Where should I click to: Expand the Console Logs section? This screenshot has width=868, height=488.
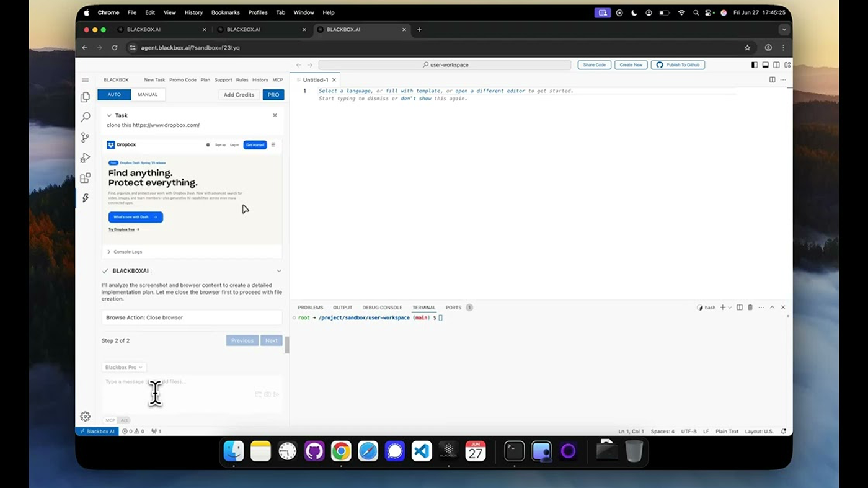coord(124,252)
